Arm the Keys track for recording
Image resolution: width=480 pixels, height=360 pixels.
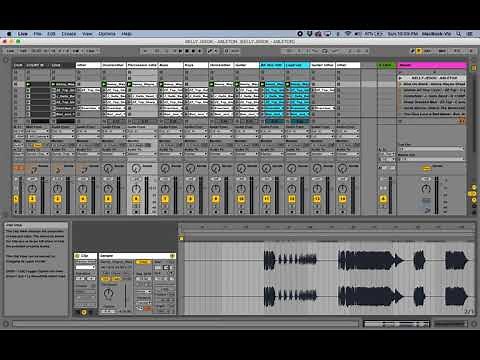click(x=190, y=212)
